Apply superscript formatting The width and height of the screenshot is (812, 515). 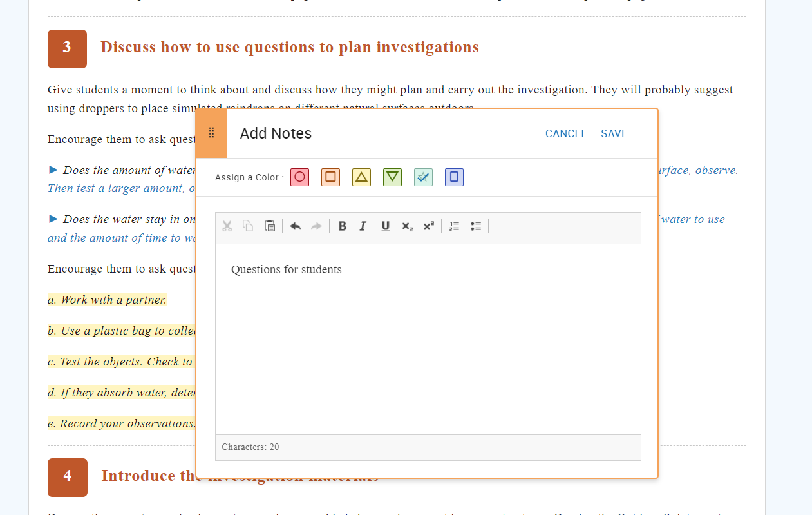point(428,226)
